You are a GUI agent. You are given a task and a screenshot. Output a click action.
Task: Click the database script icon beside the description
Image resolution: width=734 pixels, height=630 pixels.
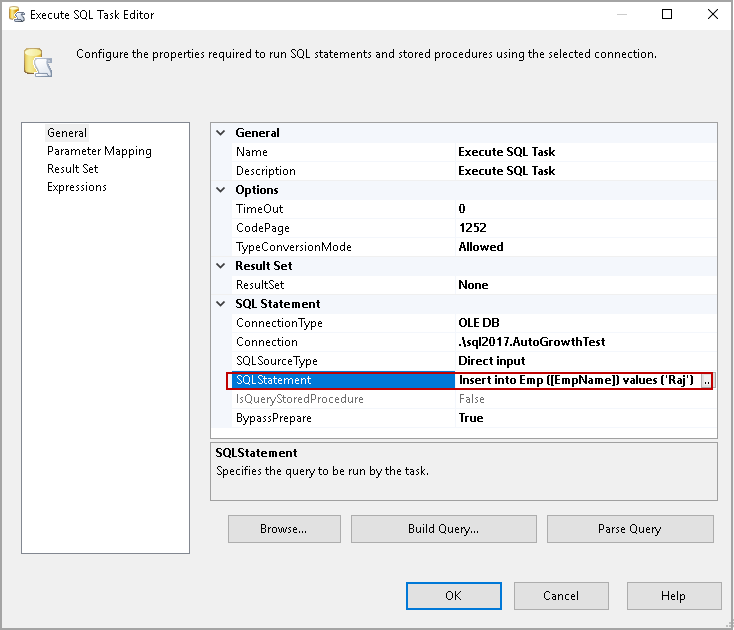[x=38, y=63]
